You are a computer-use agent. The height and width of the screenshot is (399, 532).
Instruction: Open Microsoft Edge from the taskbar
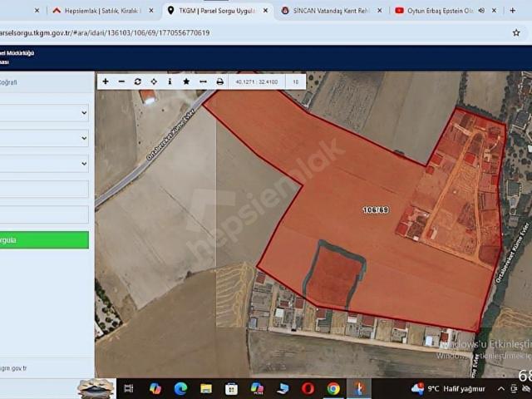click(180, 388)
